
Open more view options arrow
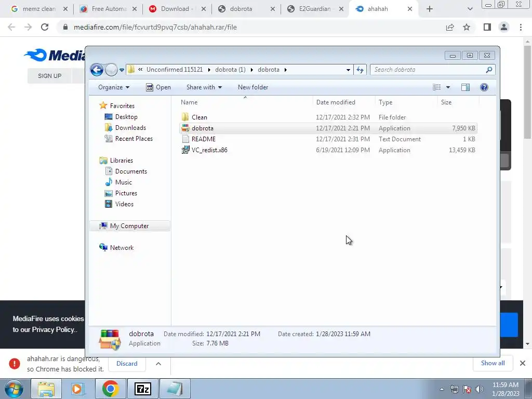click(448, 87)
